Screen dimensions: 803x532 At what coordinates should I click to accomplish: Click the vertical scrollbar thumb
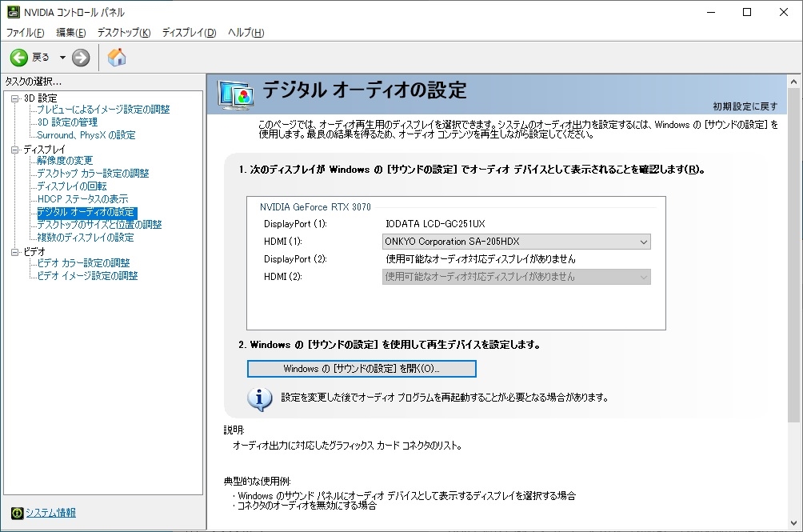pyautogui.click(x=793, y=254)
